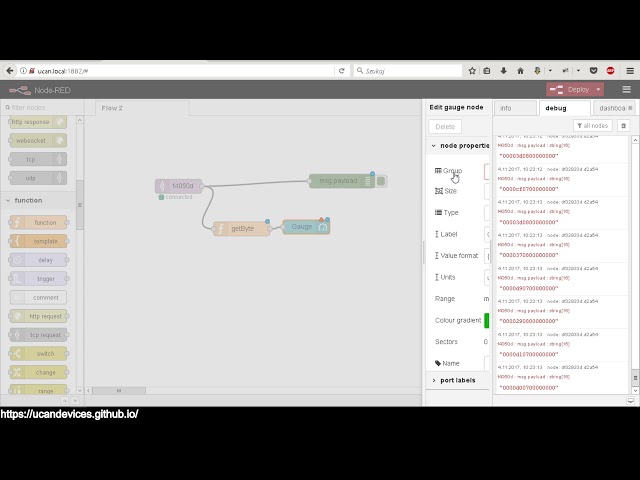Open the Deploy options dropdown arrow

click(598, 89)
